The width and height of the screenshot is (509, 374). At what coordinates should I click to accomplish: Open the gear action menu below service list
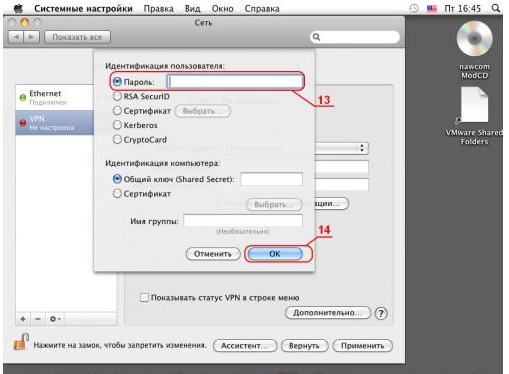point(55,319)
